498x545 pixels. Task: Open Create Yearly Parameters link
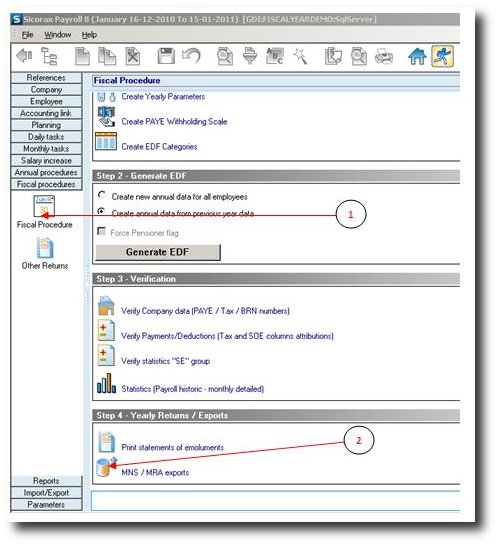[x=163, y=97]
